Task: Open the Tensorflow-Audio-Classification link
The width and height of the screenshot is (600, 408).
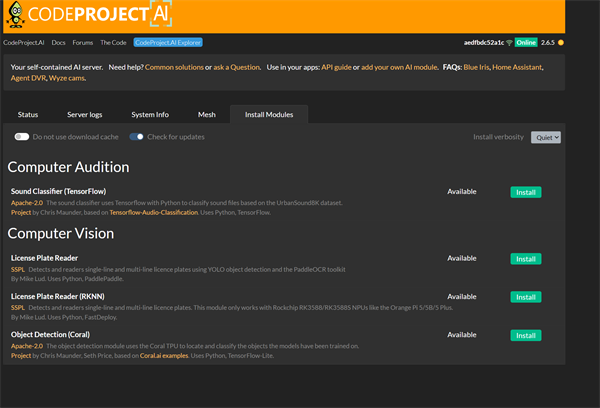Action: pos(153,212)
